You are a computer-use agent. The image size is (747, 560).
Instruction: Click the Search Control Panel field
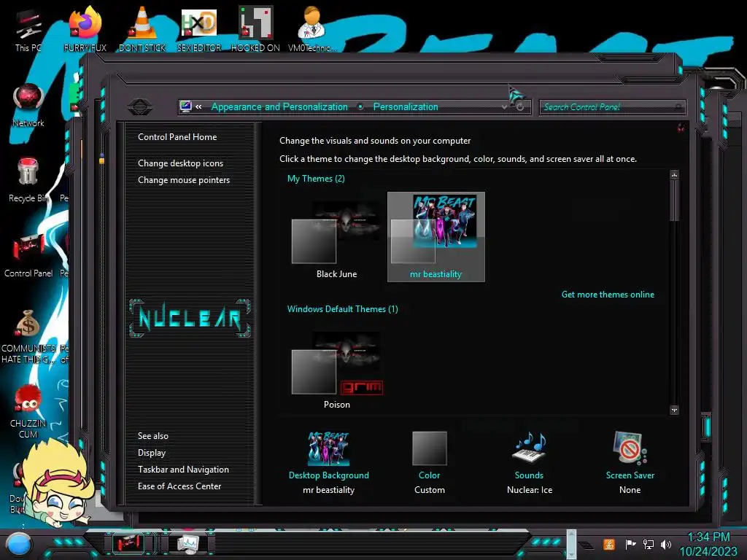click(x=612, y=107)
